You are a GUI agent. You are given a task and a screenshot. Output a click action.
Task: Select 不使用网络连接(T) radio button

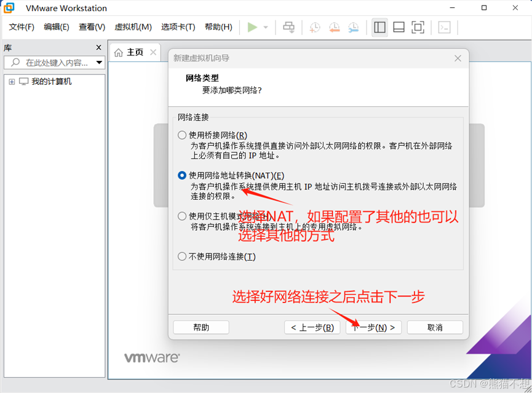point(182,256)
